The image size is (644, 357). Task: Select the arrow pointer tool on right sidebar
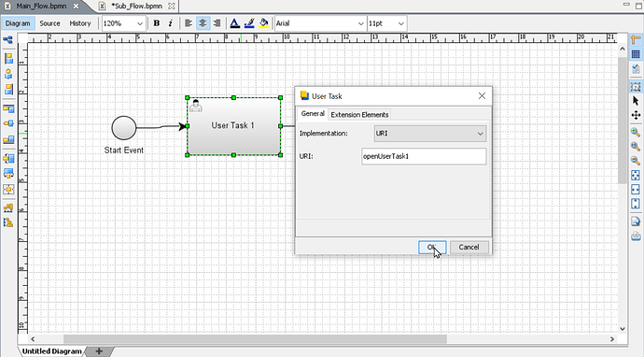coord(636,101)
